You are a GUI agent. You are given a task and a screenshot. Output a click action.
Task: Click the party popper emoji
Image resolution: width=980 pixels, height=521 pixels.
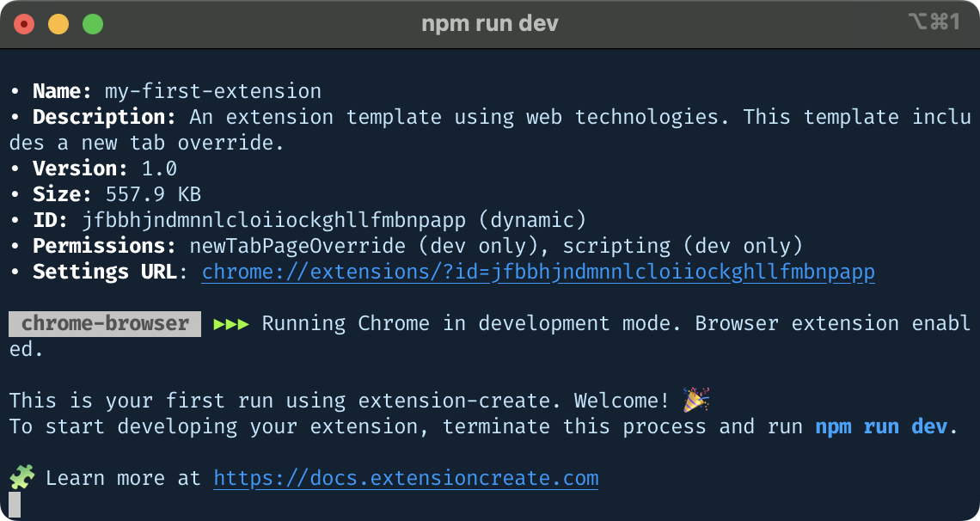tap(695, 401)
